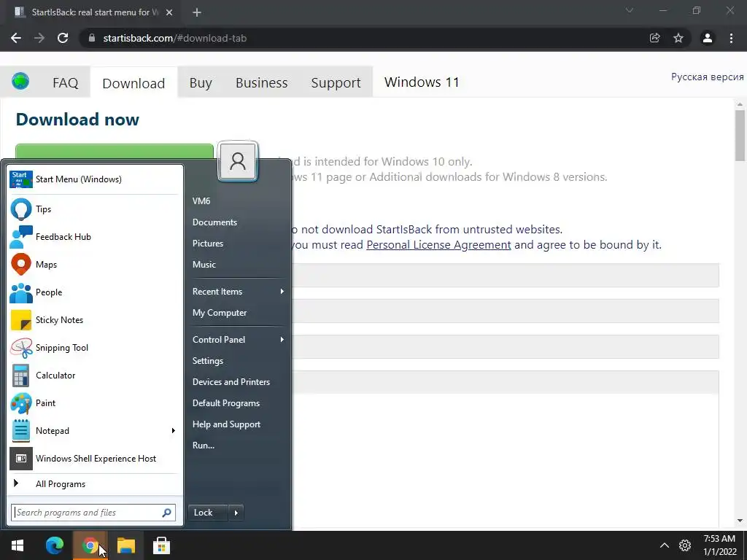Open Personal License Agreement link
Screen dimensions: 747x560
tap(438, 245)
